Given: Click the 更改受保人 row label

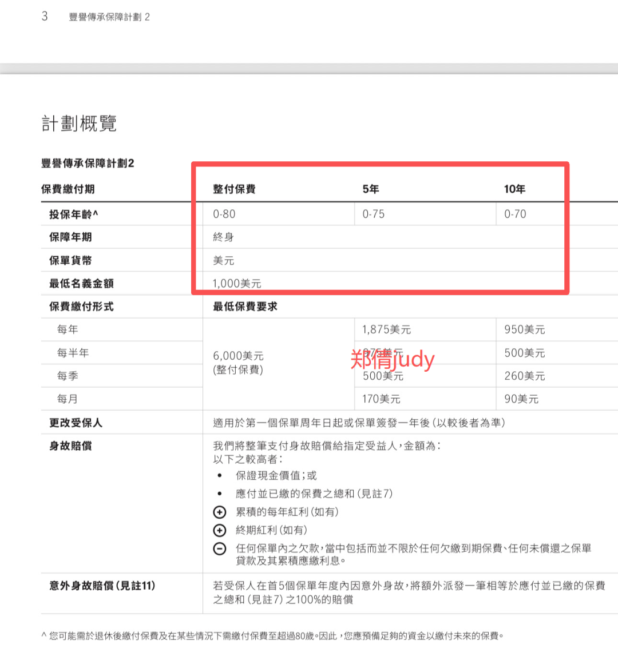Looking at the screenshot, I should point(76,423).
